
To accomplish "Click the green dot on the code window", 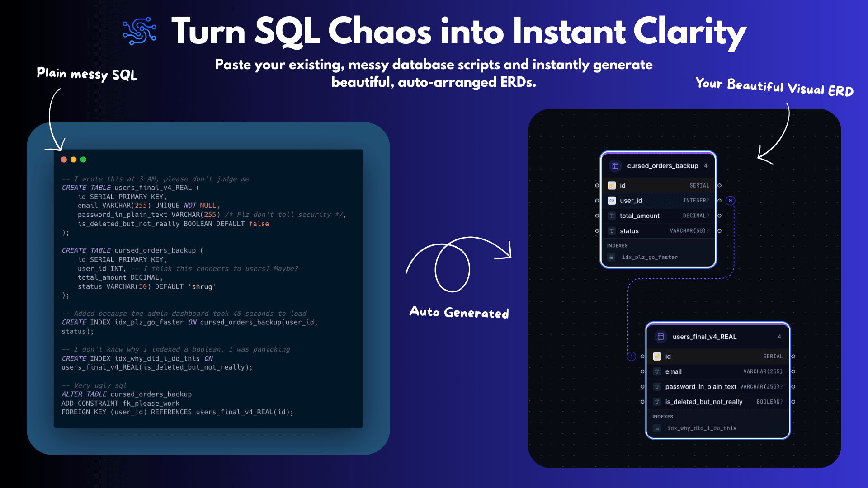I will pos(83,160).
